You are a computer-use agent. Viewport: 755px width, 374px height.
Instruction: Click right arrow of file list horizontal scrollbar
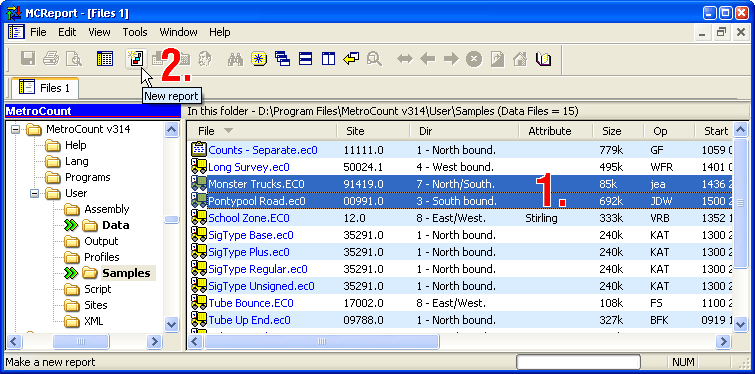[x=723, y=342]
